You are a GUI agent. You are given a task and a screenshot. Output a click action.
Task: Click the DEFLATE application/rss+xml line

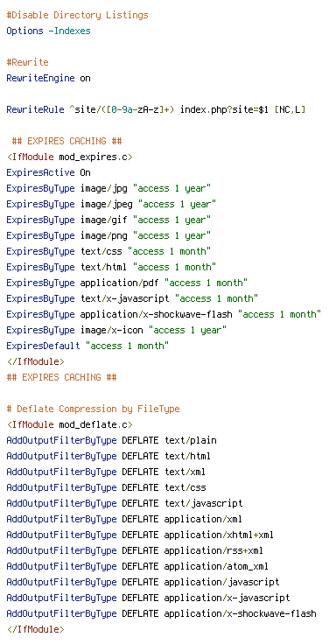(135, 550)
